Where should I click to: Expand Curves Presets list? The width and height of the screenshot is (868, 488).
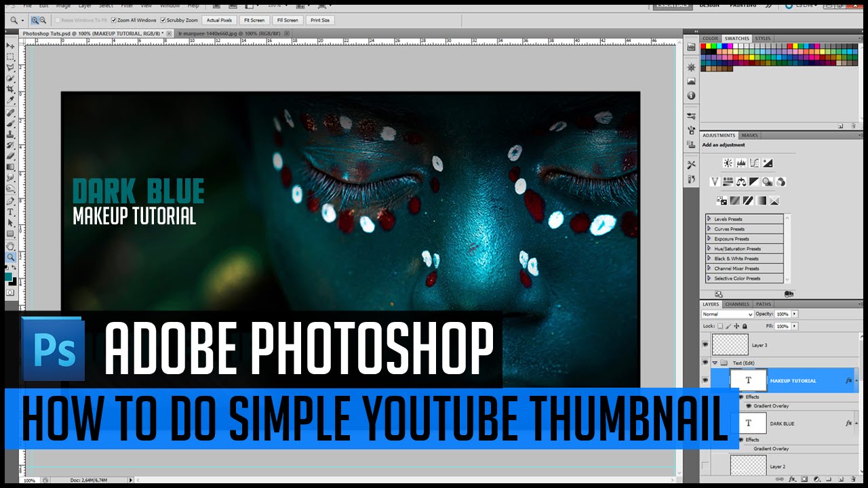click(709, 229)
